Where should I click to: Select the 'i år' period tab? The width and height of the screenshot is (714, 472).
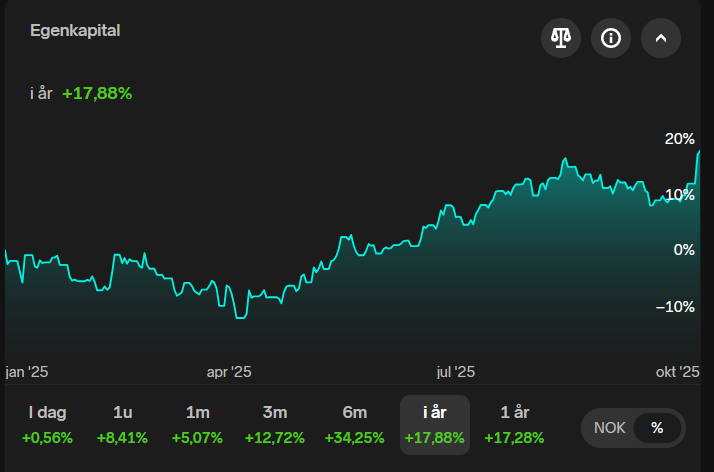pos(434,425)
